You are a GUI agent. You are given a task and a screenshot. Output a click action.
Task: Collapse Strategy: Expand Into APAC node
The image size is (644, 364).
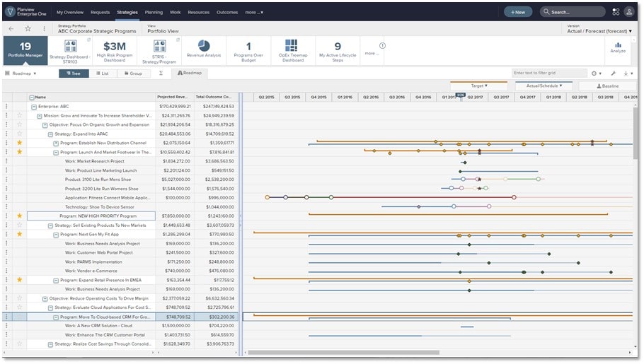pyautogui.click(x=50, y=134)
